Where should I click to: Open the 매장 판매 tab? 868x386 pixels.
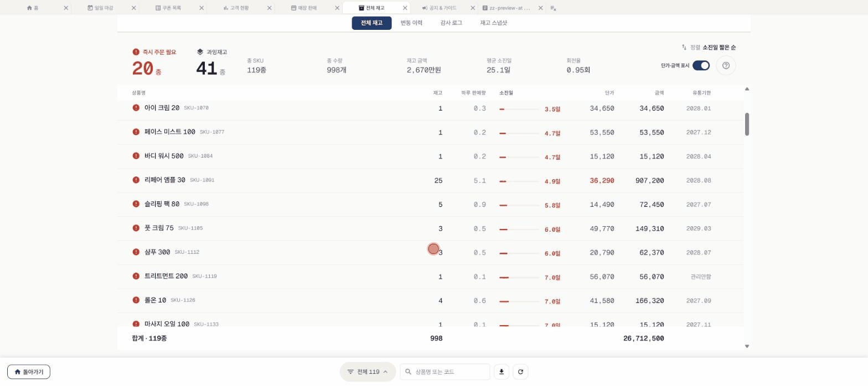(304, 8)
